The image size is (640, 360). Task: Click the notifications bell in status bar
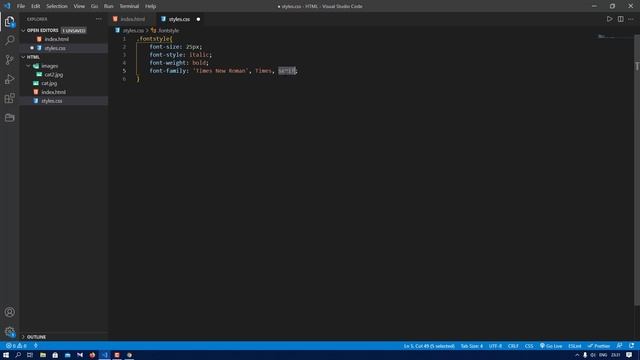pyautogui.click(x=631, y=346)
